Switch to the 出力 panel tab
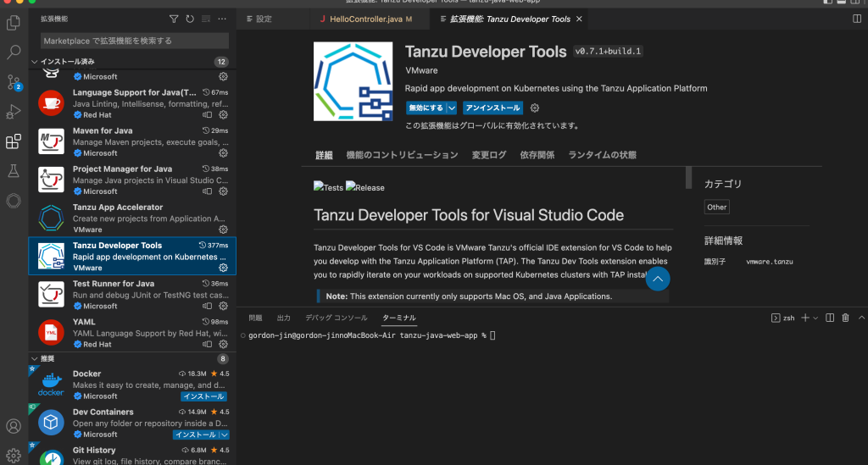 [x=284, y=318]
